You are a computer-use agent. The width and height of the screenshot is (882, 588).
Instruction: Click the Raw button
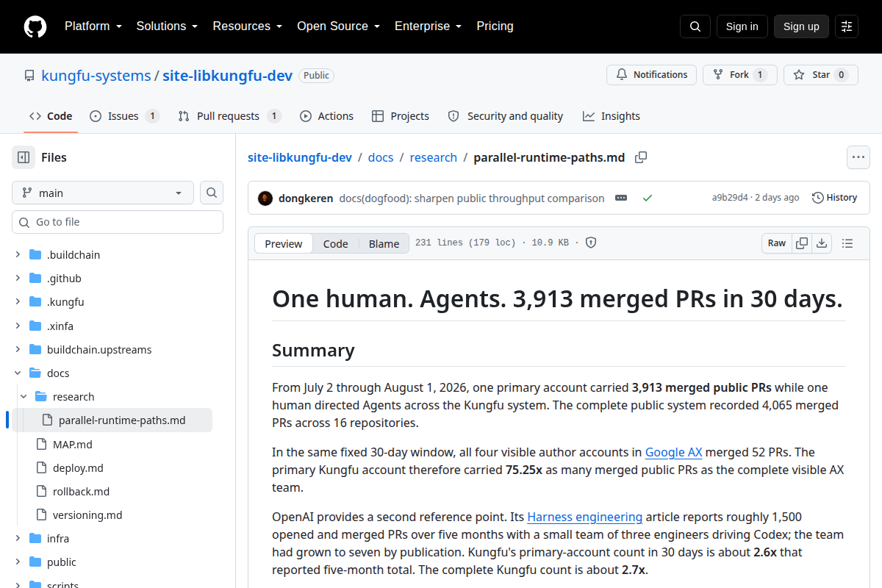click(777, 243)
